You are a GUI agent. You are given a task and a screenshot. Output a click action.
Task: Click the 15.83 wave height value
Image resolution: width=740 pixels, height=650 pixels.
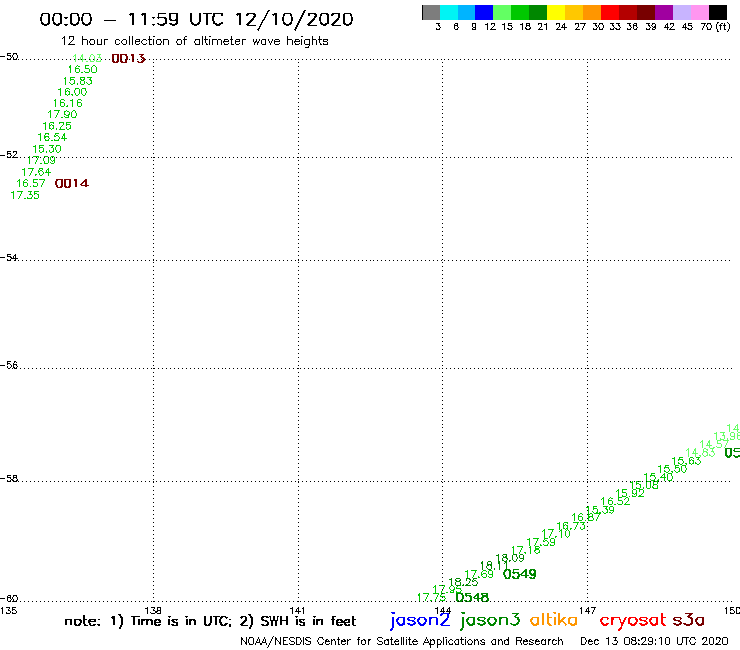77,81
